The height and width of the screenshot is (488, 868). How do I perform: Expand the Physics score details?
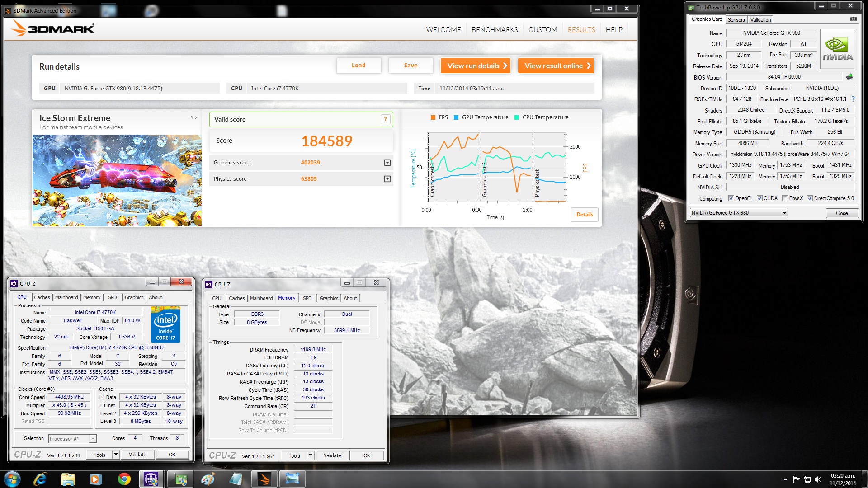(387, 179)
